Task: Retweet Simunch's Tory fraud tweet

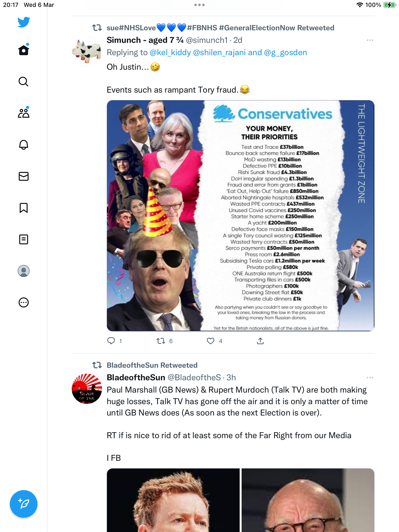Action: pos(161,341)
